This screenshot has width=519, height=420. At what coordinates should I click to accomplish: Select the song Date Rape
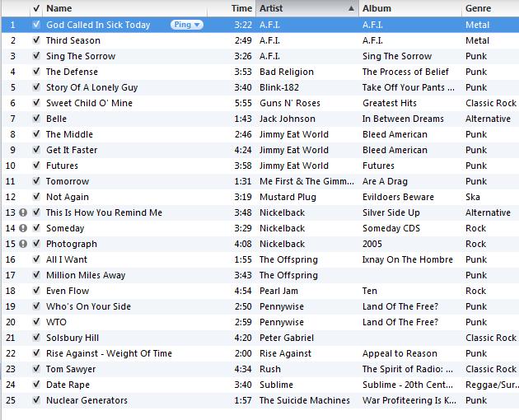click(68, 385)
